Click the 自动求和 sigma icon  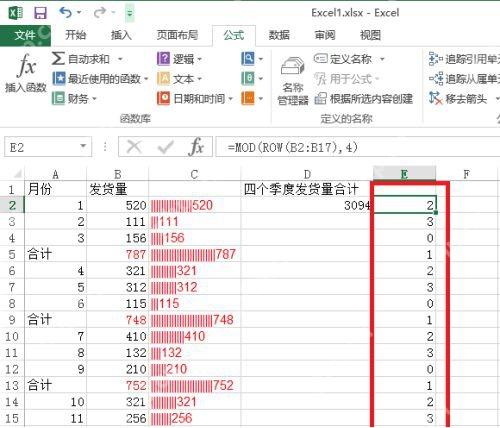point(58,59)
